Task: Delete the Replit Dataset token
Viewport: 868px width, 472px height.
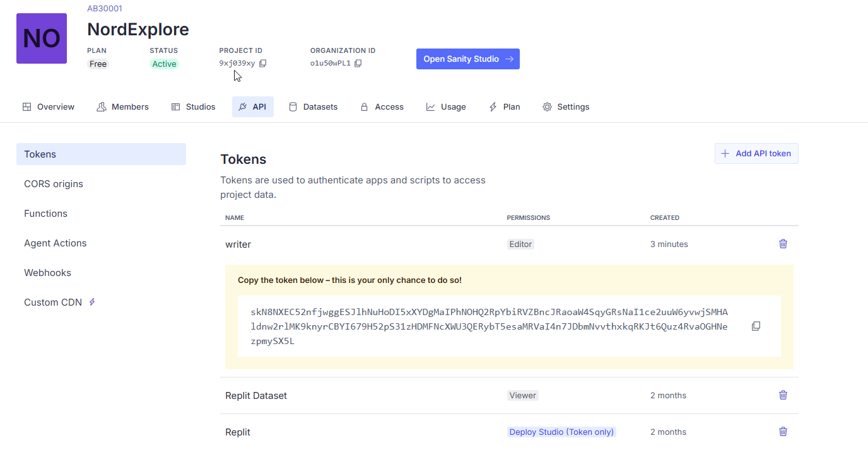Action: click(783, 395)
